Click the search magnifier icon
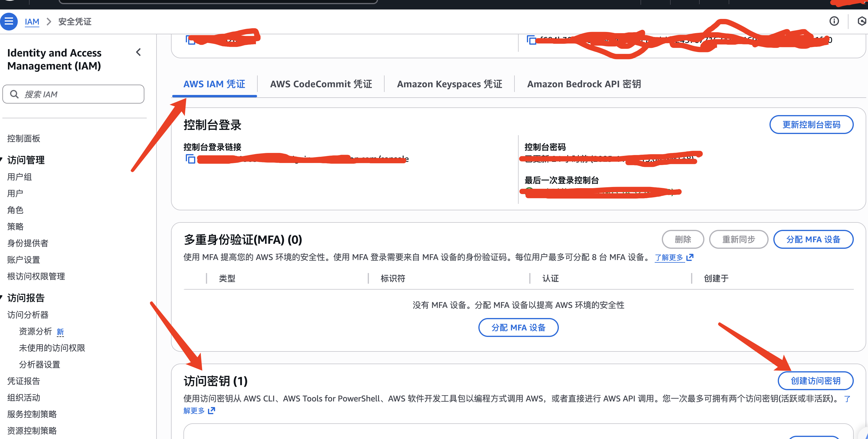Viewport: 868px width, 439px height. [x=14, y=94]
